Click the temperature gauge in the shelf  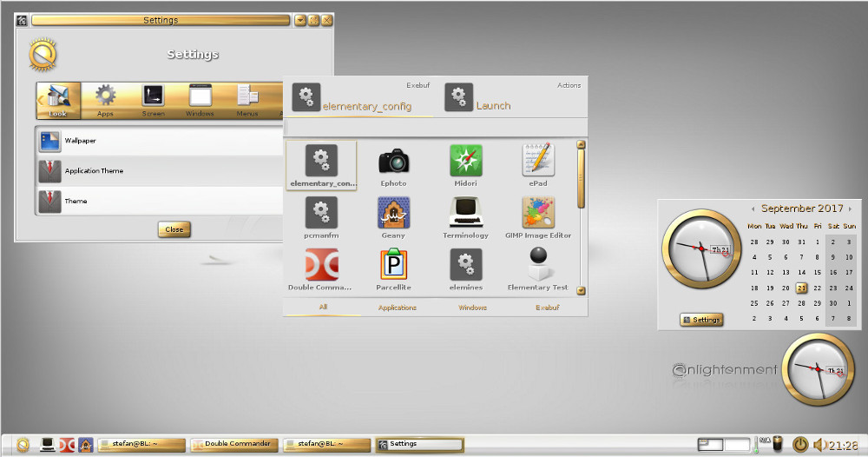click(x=757, y=445)
